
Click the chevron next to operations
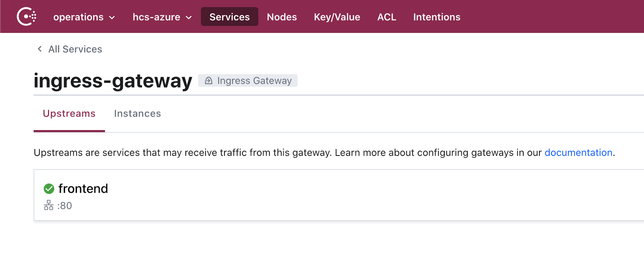pos(112,18)
